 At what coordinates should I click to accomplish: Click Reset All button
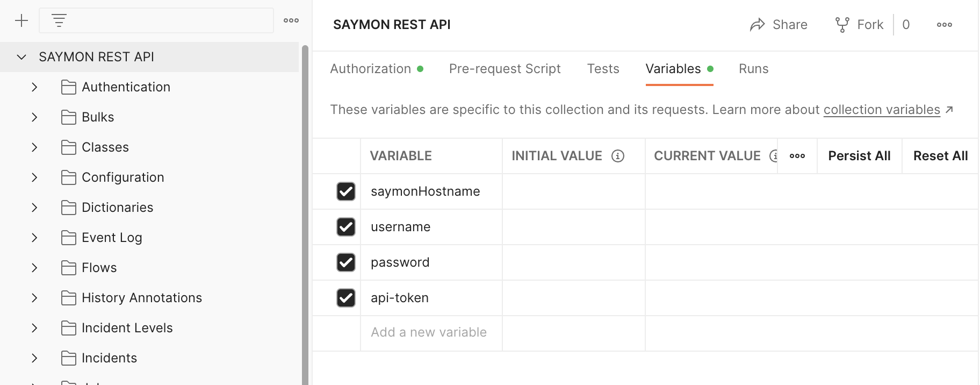pos(940,156)
